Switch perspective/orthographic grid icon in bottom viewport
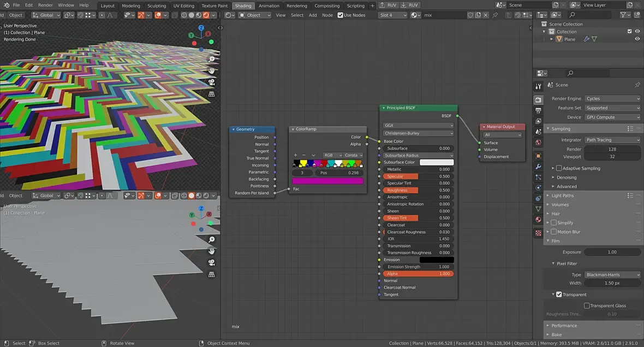The height and width of the screenshot is (347, 644). click(x=212, y=274)
